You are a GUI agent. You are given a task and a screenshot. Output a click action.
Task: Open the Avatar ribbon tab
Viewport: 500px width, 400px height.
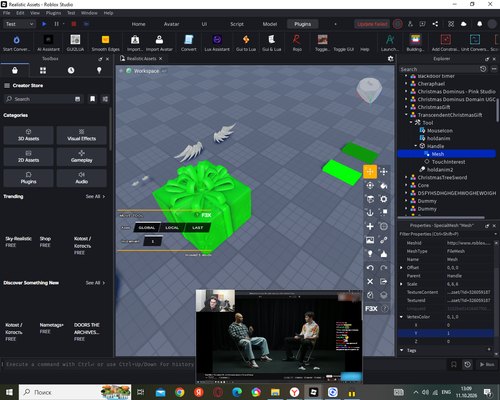click(171, 24)
